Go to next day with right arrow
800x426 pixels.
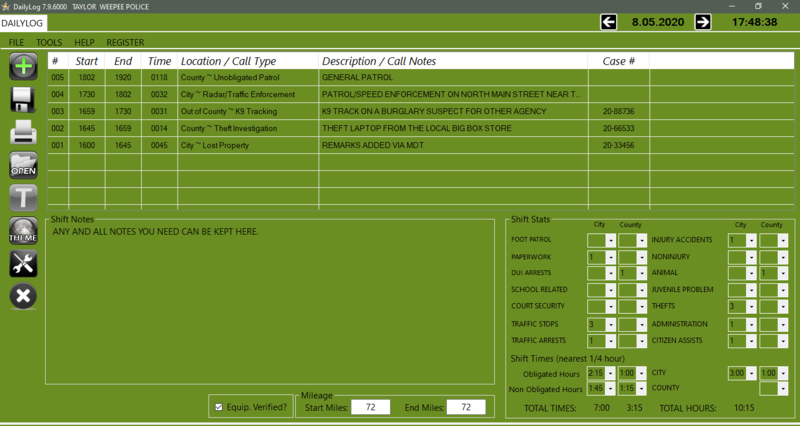703,22
